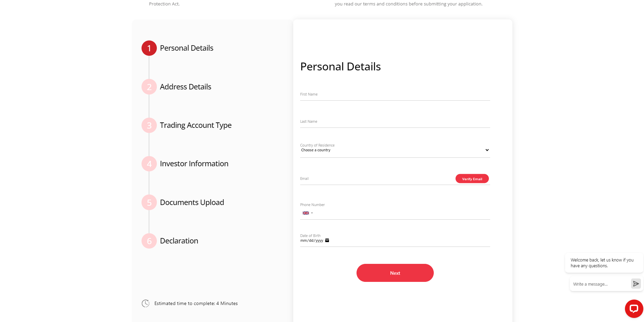The width and height of the screenshot is (644, 322).
Task: Open the date picker calendar icon
Action: point(327,240)
